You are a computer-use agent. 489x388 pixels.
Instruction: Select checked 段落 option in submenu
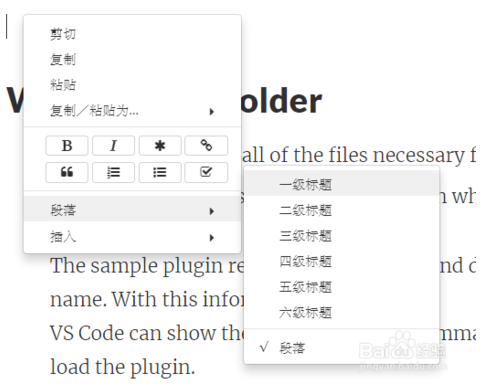pos(342,348)
